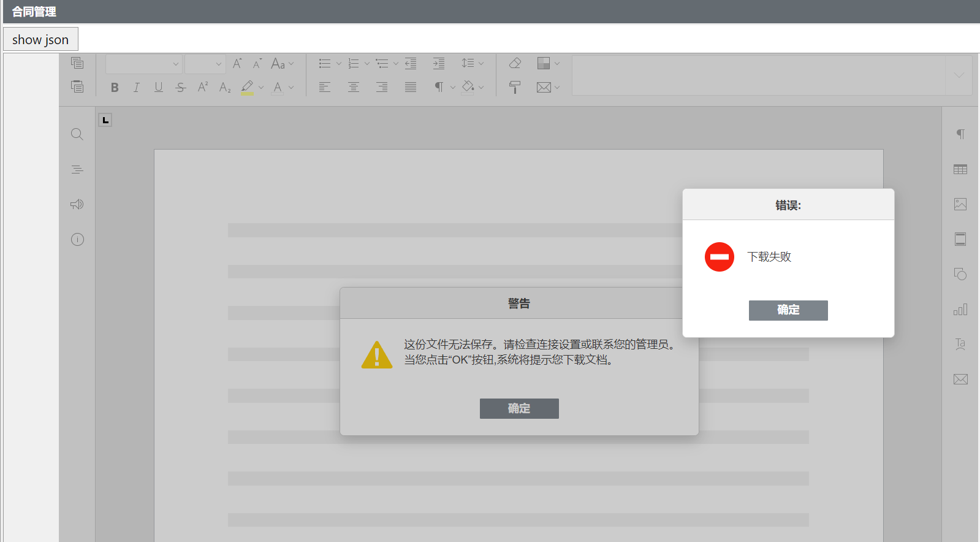Open the about info icon
The image size is (980, 542).
pyautogui.click(x=77, y=239)
